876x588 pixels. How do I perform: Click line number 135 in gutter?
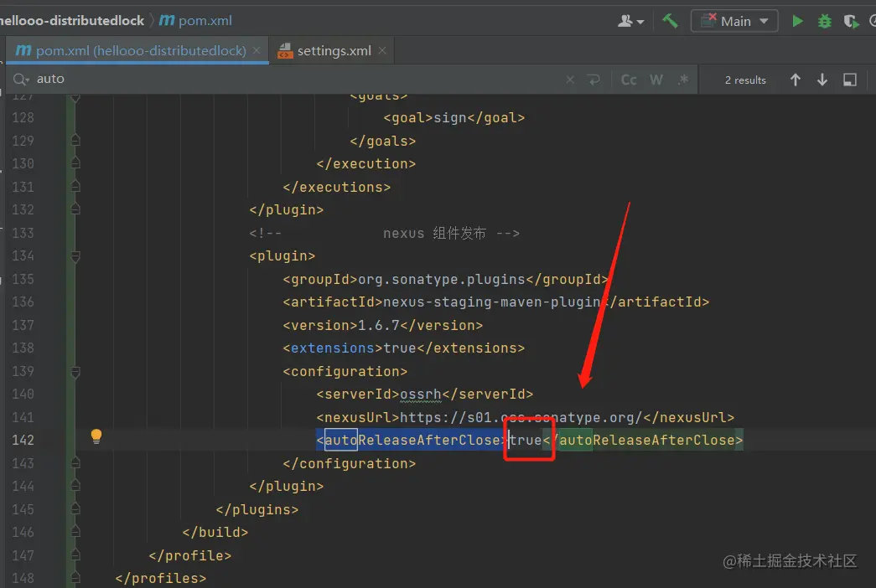click(x=23, y=279)
